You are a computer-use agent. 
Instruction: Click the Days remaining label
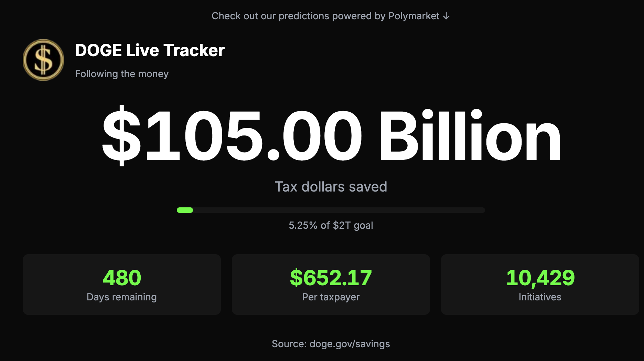[x=122, y=297]
